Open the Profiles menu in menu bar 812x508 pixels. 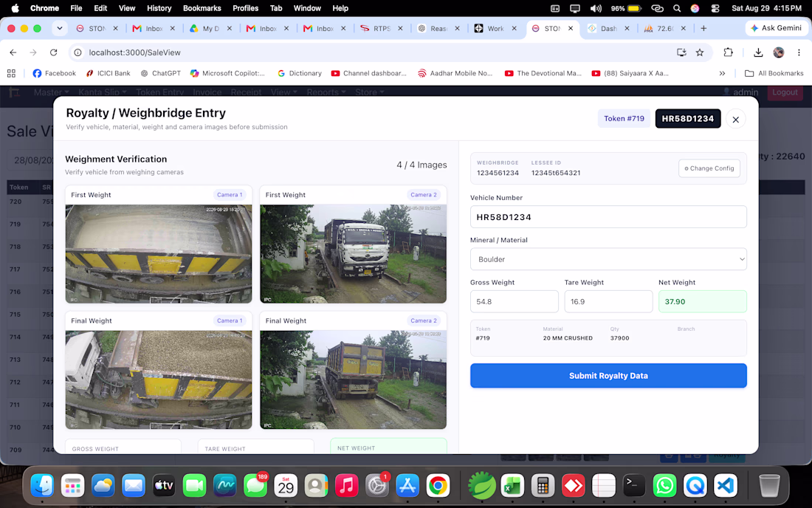tap(246, 8)
